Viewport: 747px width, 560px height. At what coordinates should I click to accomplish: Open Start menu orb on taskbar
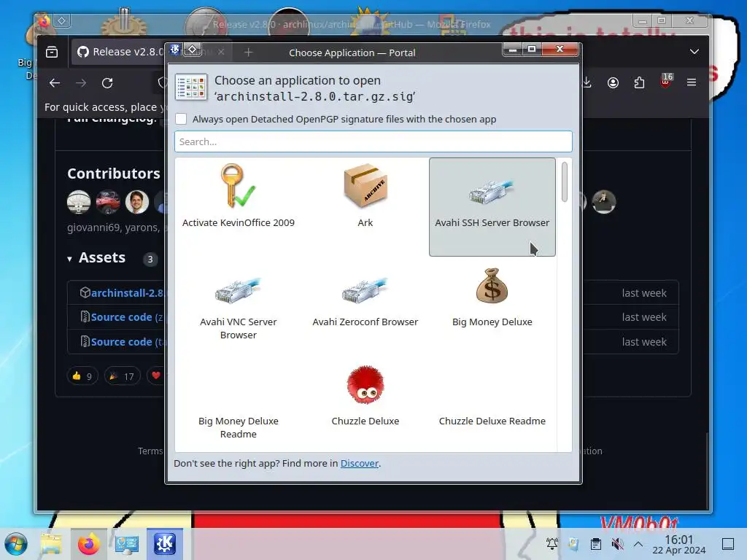(16, 544)
